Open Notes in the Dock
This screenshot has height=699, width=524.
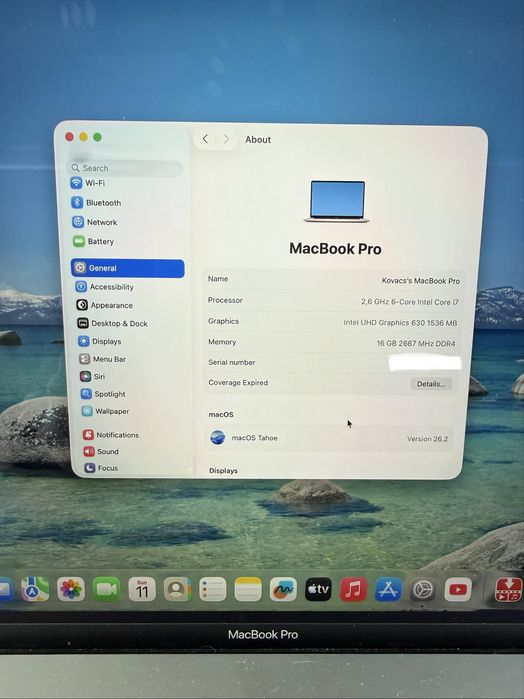coord(248,589)
